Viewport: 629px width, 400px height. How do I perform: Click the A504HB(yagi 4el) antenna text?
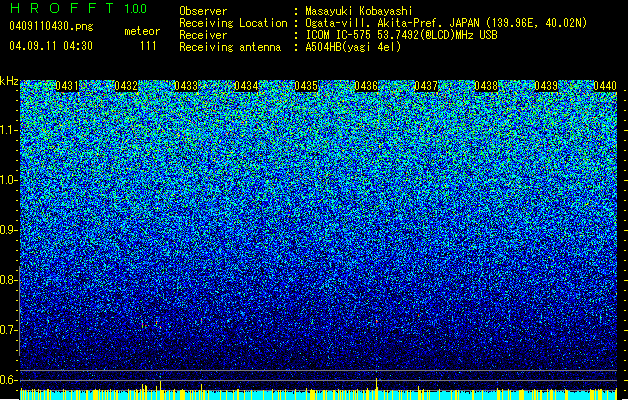[353, 47]
